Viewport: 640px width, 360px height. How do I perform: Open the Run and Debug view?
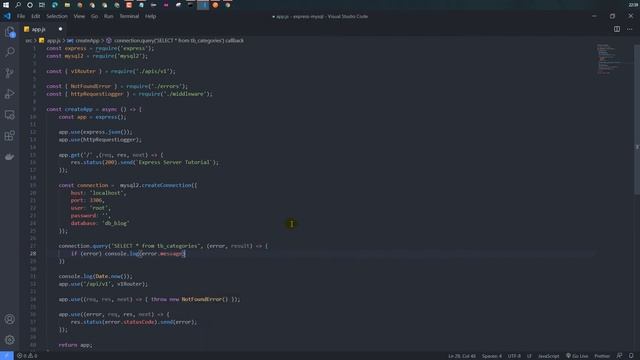[10, 94]
